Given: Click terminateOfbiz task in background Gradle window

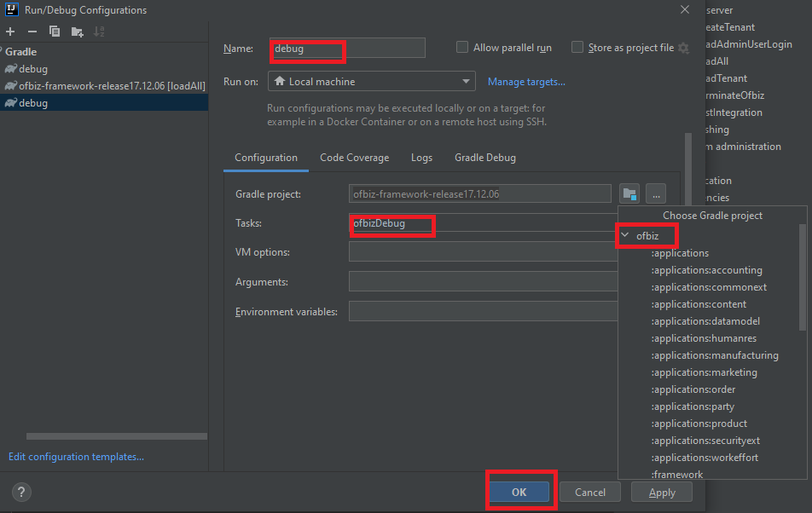Looking at the screenshot, I should point(734,95).
